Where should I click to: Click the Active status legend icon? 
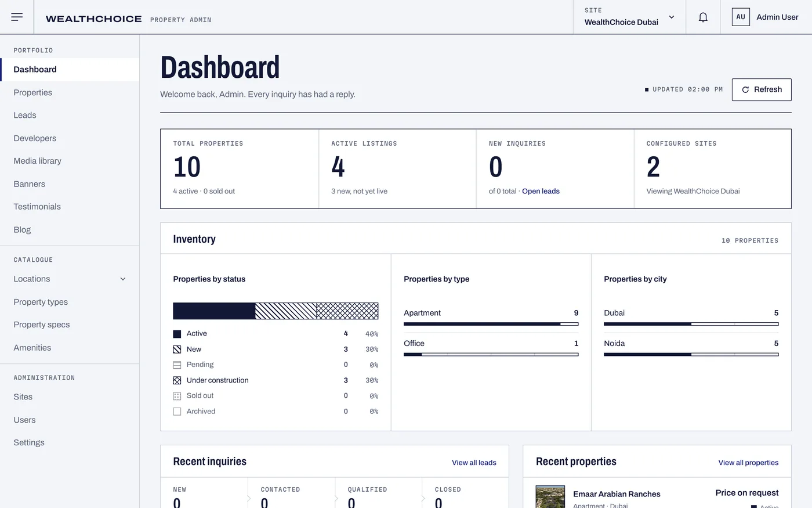coord(177,334)
